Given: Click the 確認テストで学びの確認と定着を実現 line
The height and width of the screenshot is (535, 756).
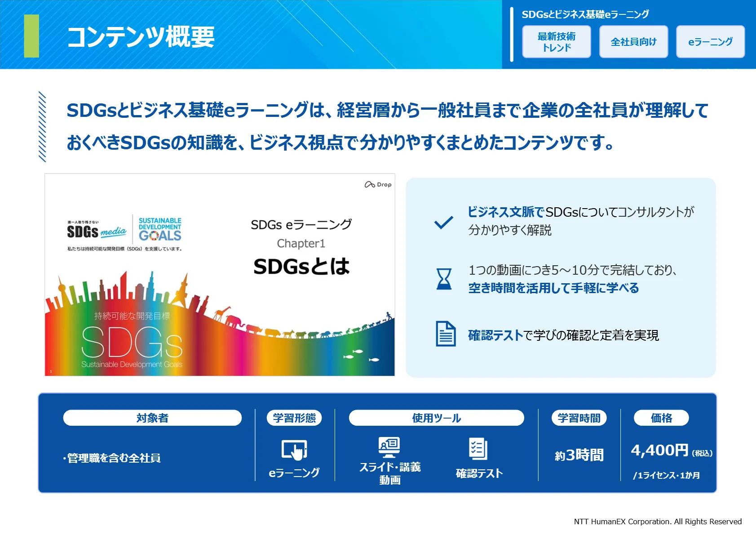Looking at the screenshot, I should pyautogui.click(x=563, y=335).
